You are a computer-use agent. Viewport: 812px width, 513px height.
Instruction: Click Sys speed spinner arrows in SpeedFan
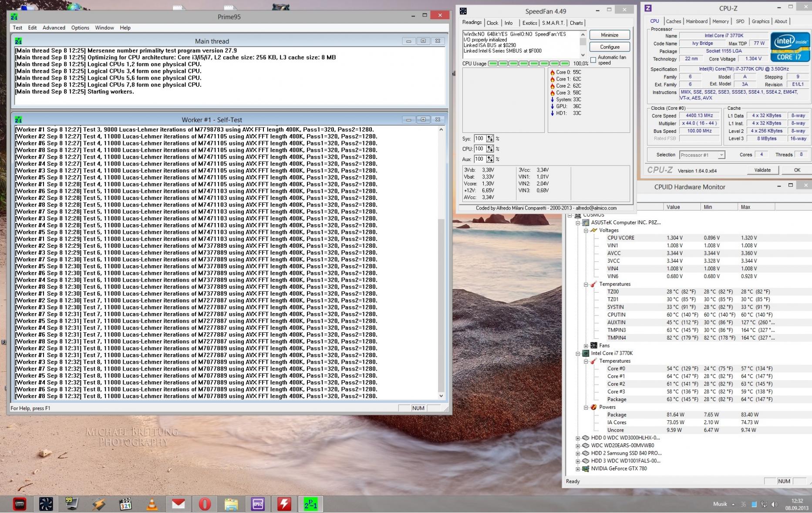tap(490, 138)
